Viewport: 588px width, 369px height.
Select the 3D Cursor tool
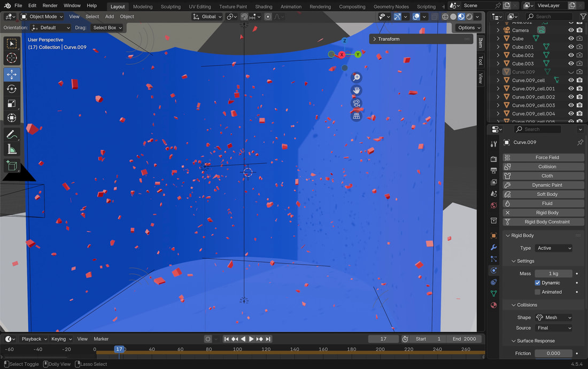point(12,58)
